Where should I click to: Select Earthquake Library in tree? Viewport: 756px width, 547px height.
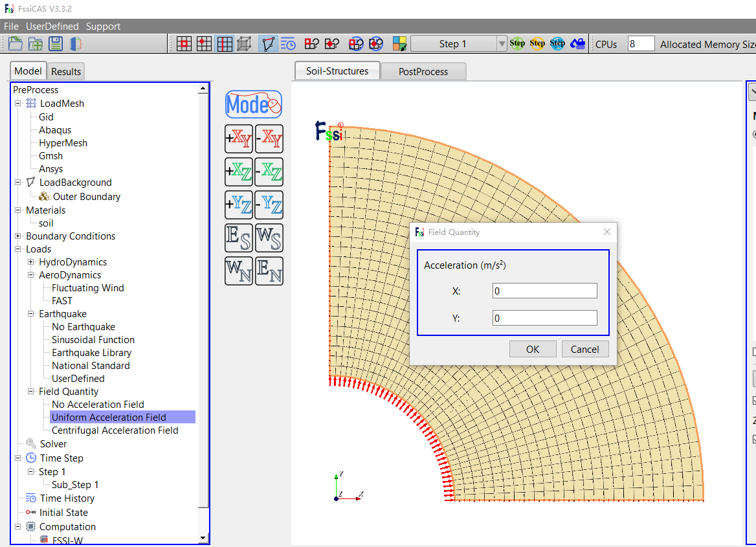92,353
